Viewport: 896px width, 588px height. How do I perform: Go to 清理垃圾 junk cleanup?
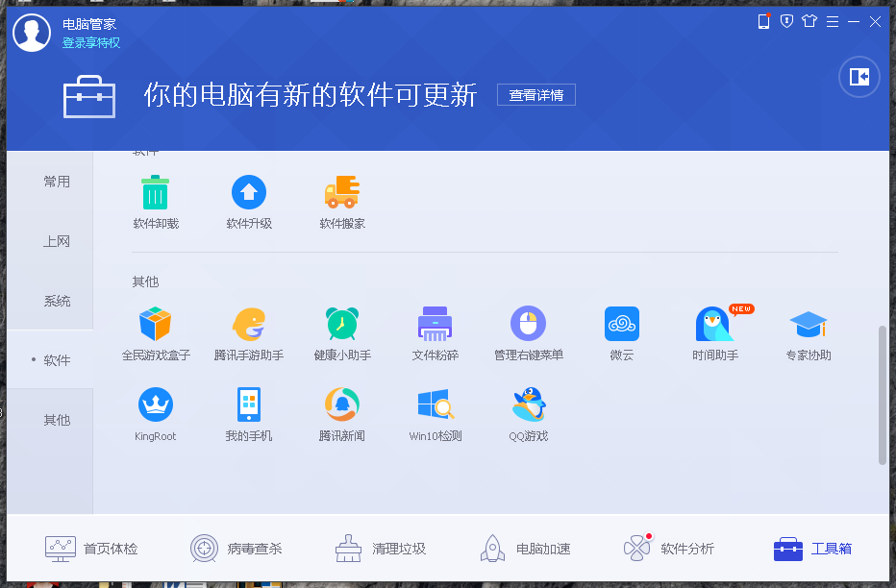pyautogui.click(x=381, y=549)
